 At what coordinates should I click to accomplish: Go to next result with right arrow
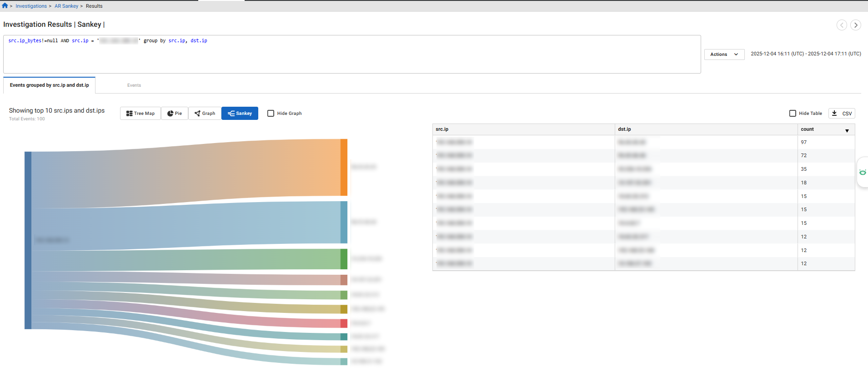pos(855,25)
